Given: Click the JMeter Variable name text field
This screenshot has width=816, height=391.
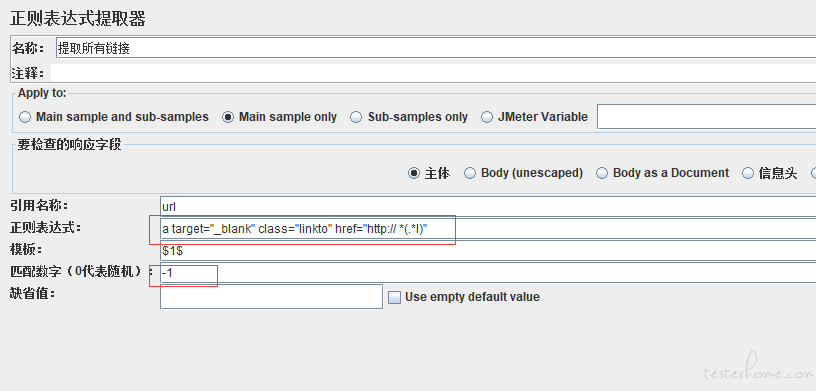Looking at the screenshot, I should (706, 117).
